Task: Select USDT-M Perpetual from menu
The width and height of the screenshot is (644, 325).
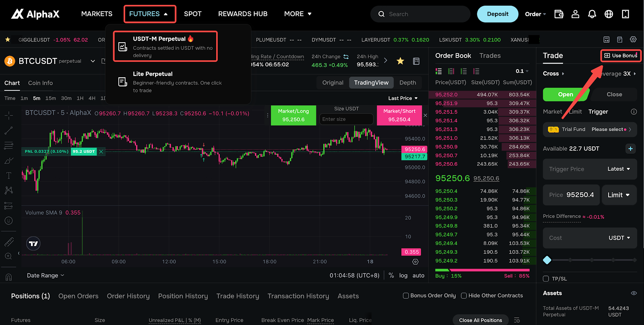Action: 165,47
